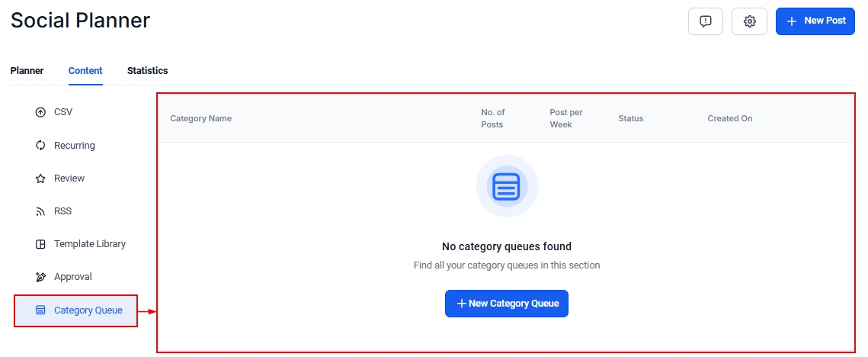
Task: Click the Category Name column header
Action: pyautogui.click(x=200, y=119)
